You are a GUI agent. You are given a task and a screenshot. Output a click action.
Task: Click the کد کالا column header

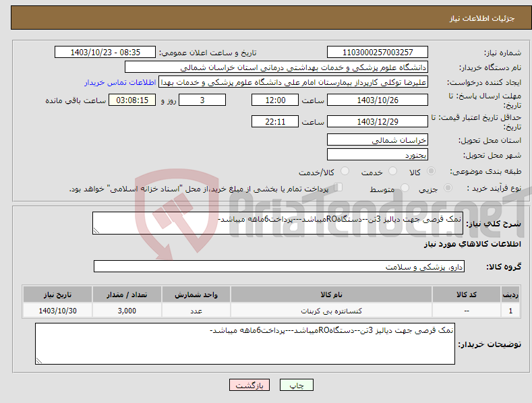tap(467, 294)
